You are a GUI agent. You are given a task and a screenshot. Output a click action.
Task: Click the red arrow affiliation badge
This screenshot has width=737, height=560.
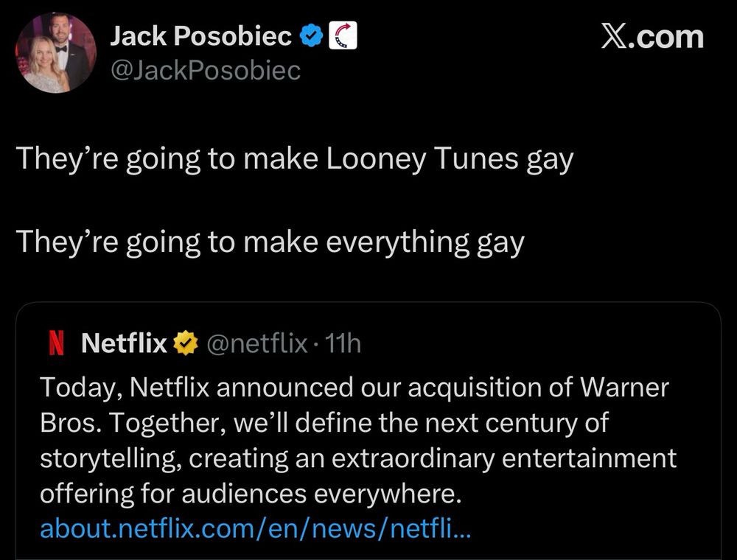click(341, 36)
